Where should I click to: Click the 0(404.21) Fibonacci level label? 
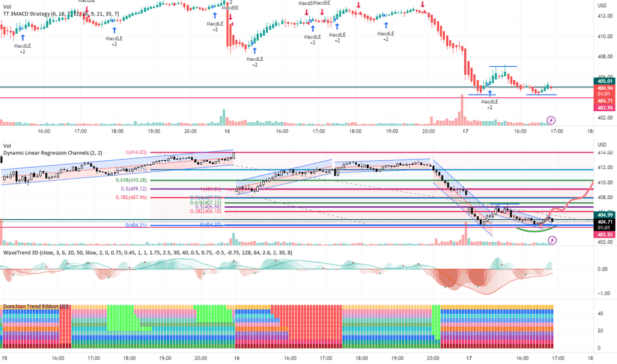[x=136, y=225]
